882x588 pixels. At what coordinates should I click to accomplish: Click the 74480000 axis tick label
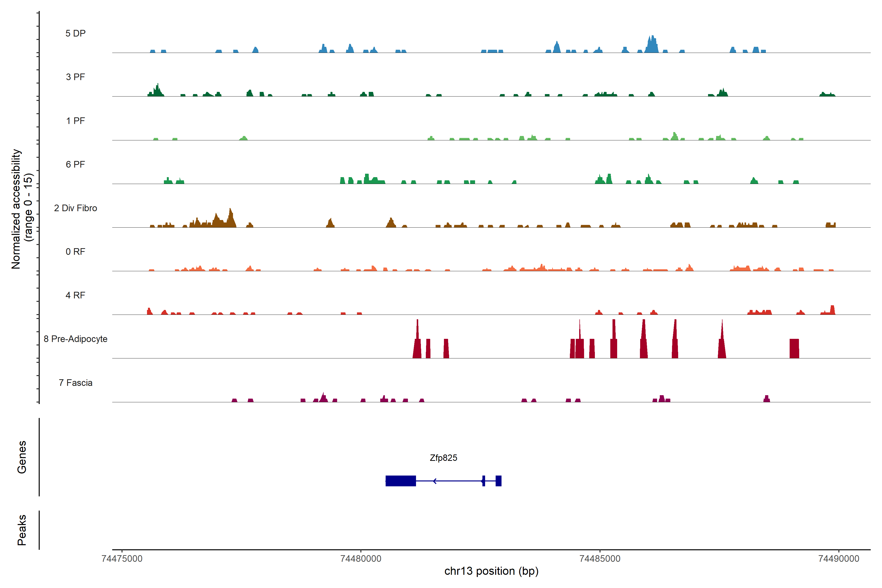[360, 558]
